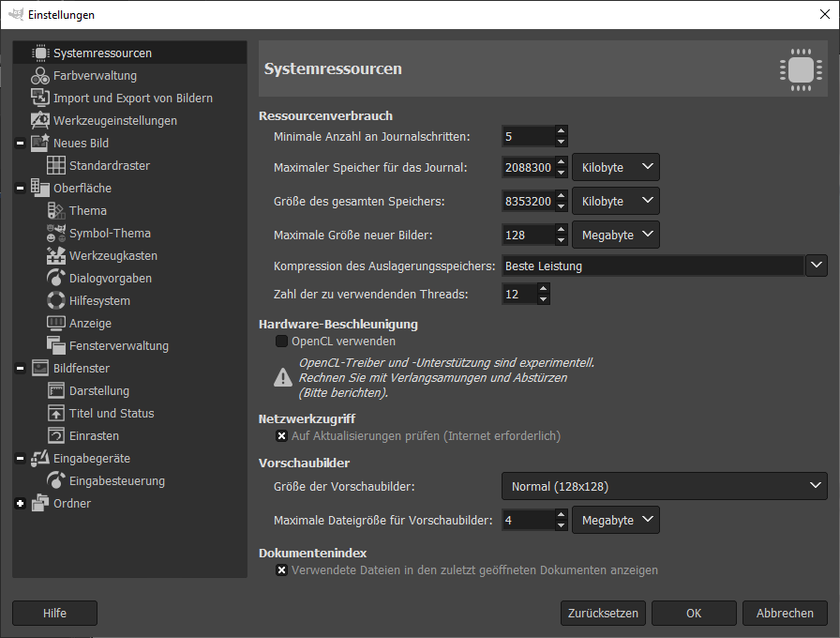Screen dimensions: 840x638
Task: Click the Dialogvorgaben icon
Action: click(56, 279)
